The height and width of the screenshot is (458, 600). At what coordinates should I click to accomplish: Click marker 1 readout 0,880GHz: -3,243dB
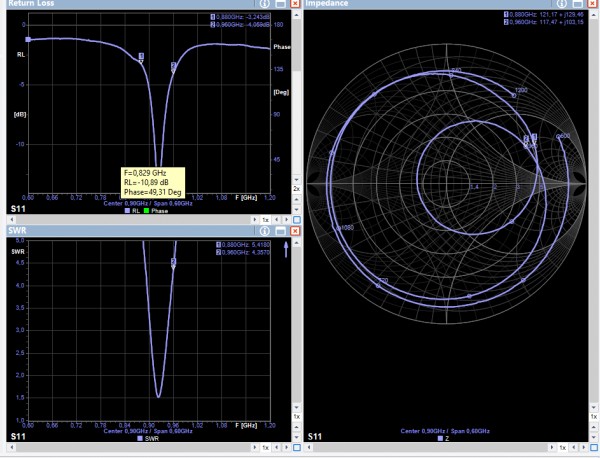[x=240, y=17]
